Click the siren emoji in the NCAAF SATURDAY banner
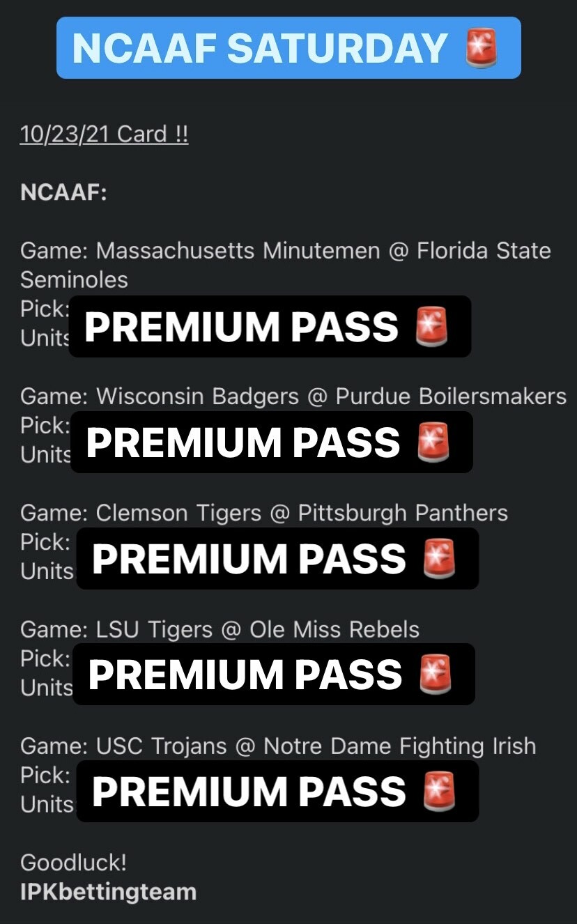Screen dimensions: 577x924 pos(481,48)
